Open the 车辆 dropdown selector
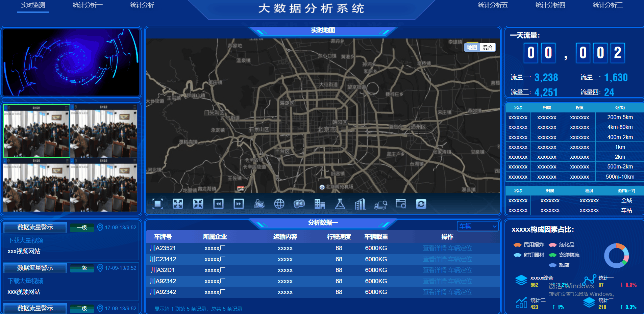Viewport: 644px width, 314px height. 478,226
